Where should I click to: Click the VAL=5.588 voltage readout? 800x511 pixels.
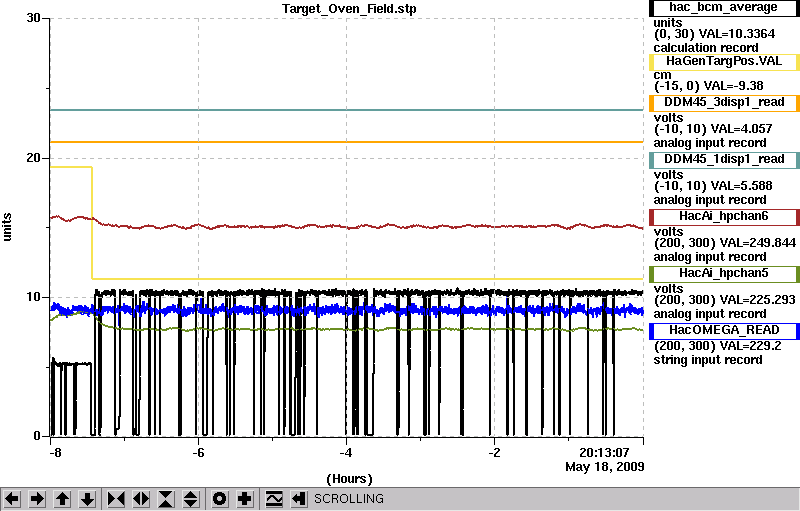tap(741, 186)
